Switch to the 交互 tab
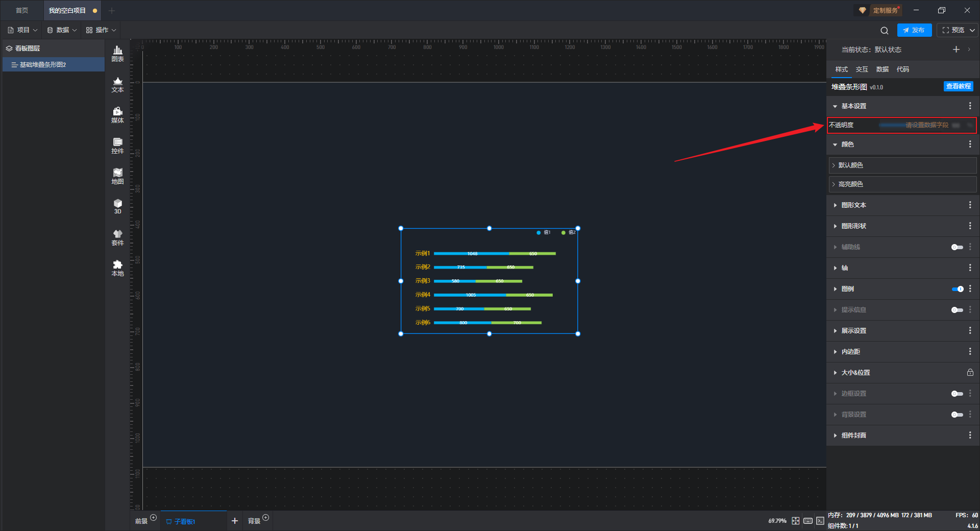The height and width of the screenshot is (531, 980). pos(862,69)
